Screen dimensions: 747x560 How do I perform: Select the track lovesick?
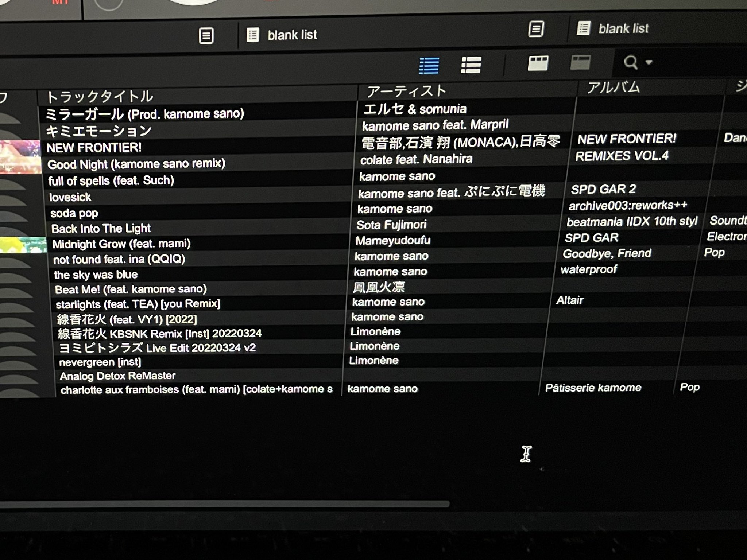click(70, 197)
